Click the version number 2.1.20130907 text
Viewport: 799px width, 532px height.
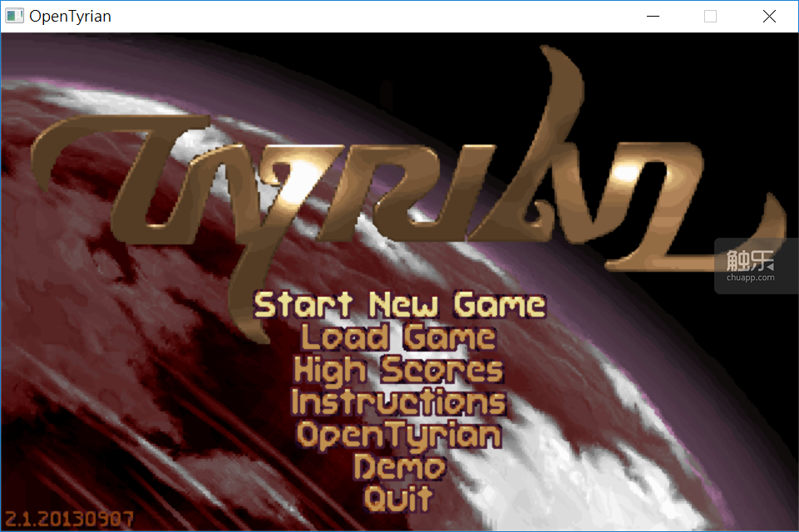click(70, 520)
